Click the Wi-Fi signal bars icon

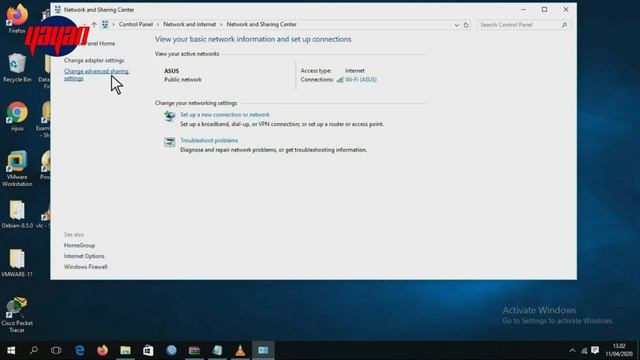(340, 80)
